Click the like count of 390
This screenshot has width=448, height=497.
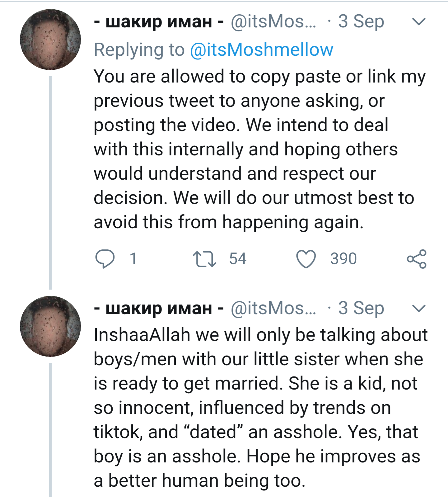pos(343,259)
